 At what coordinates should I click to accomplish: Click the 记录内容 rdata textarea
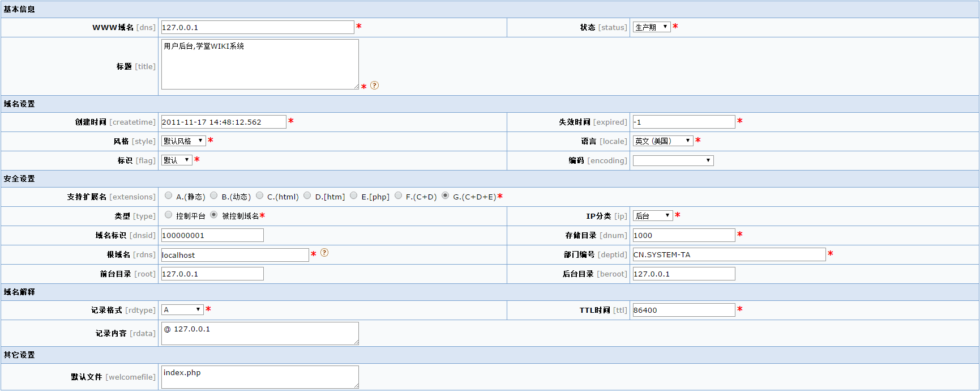(x=259, y=333)
